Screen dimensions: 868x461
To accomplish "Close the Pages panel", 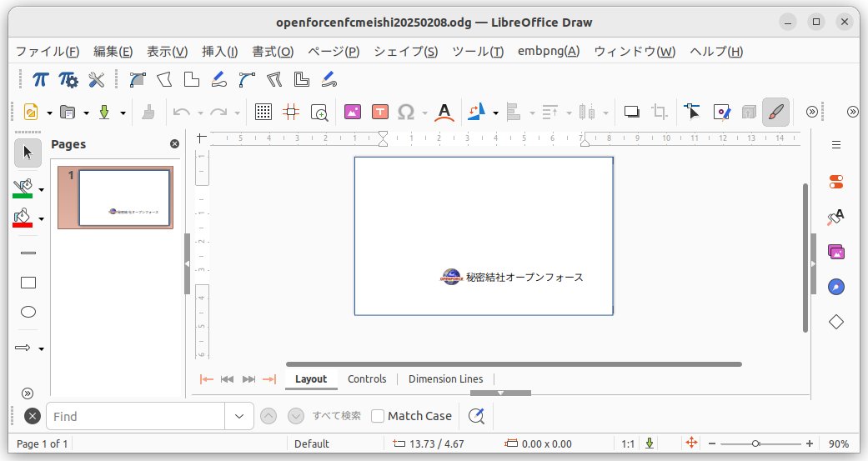I will pos(174,144).
